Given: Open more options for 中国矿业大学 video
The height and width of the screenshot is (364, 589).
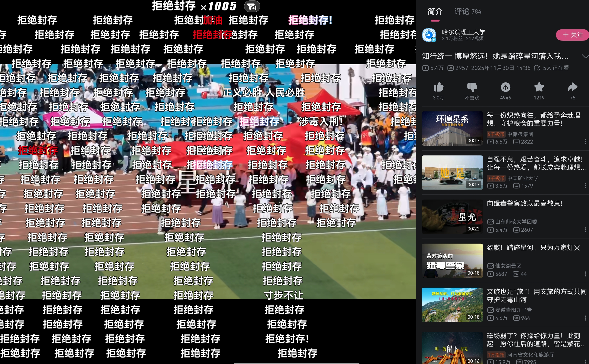Looking at the screenshot, I should (x=585, y=186).
